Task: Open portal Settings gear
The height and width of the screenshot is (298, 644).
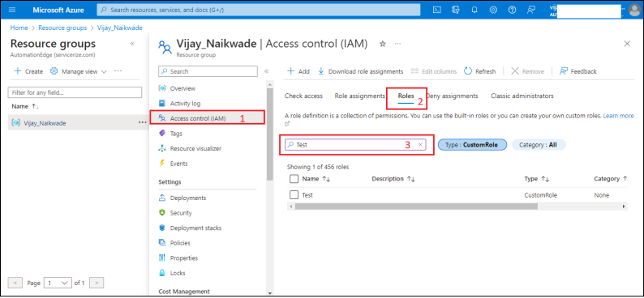Action: pyautogui.click(x=493, y=10)
